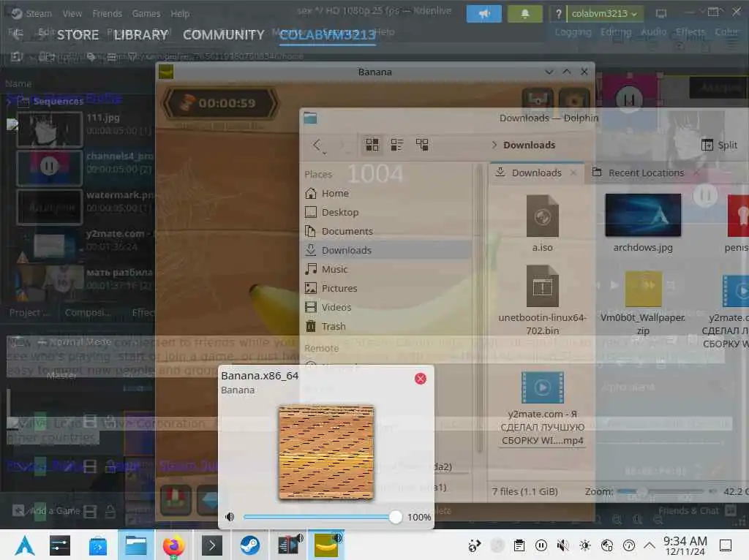Open the Discover store from the taskbar
The image size is (749, 560).
[98, 545]
